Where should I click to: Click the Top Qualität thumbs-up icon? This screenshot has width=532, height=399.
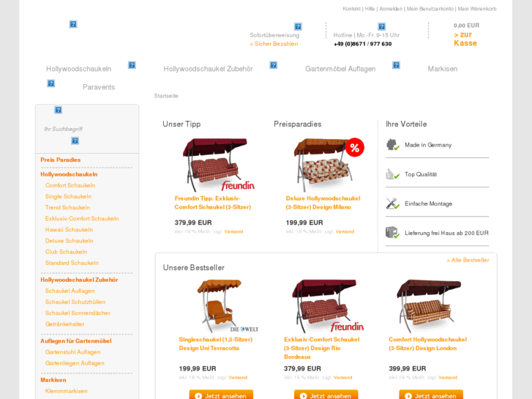(392, 174)
